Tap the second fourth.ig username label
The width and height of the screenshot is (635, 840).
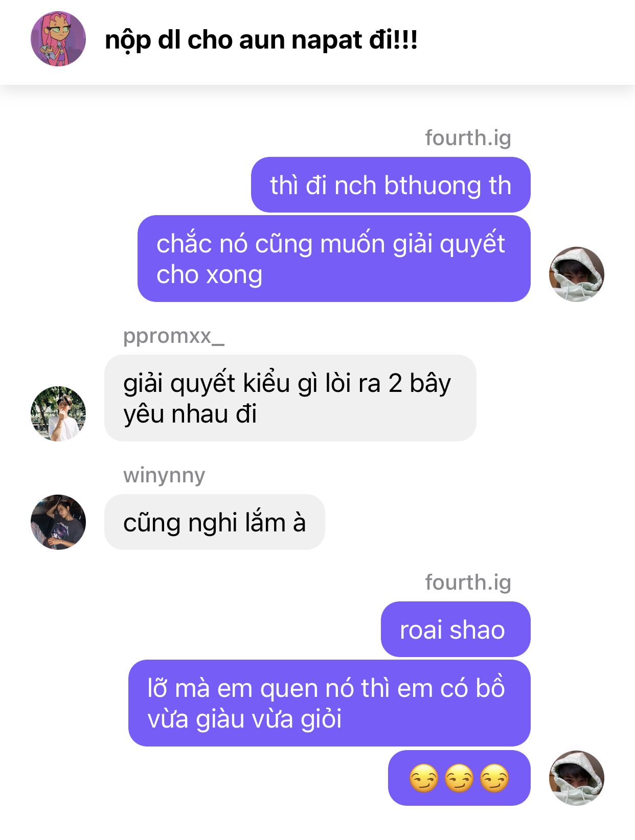coord(468,582)
